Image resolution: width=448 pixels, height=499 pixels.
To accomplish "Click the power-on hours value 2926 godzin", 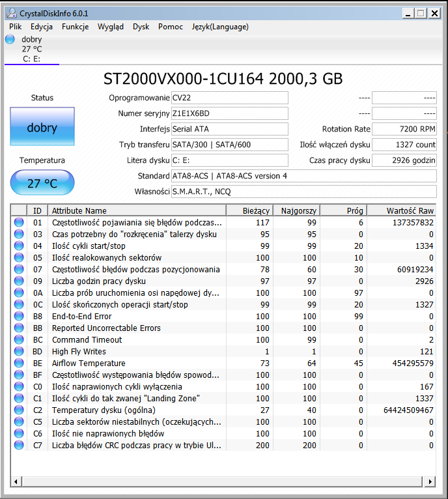I will 404,160.
